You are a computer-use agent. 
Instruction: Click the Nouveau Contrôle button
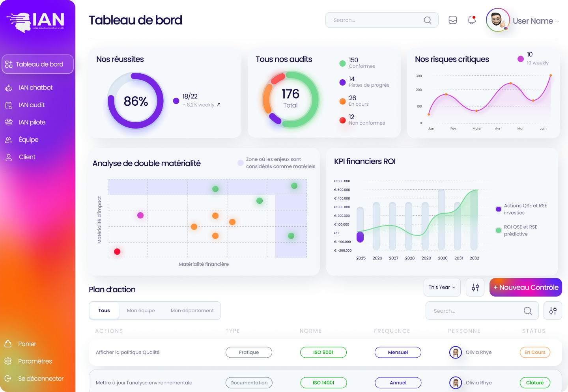click(x=525, y=287)
